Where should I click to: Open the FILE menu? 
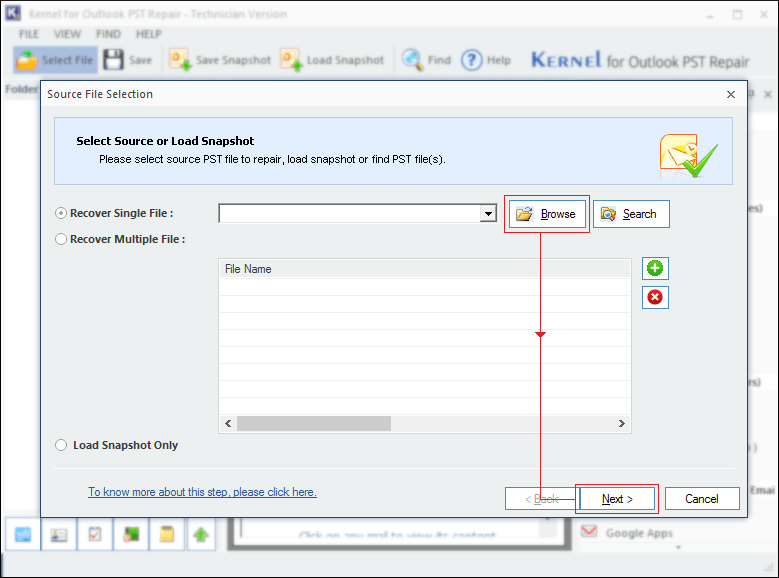coord(29,34)
